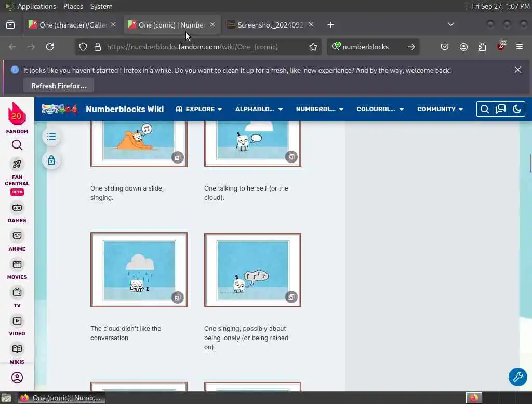Open the user profile icon in sidebar
Viewport: 532px width, 404px height.
(17, 378)
